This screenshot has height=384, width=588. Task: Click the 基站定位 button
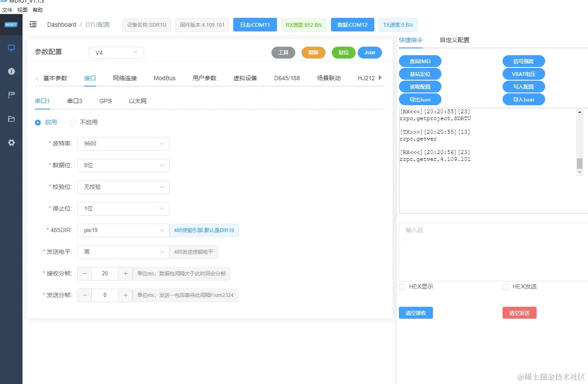(x=420, y=74)
